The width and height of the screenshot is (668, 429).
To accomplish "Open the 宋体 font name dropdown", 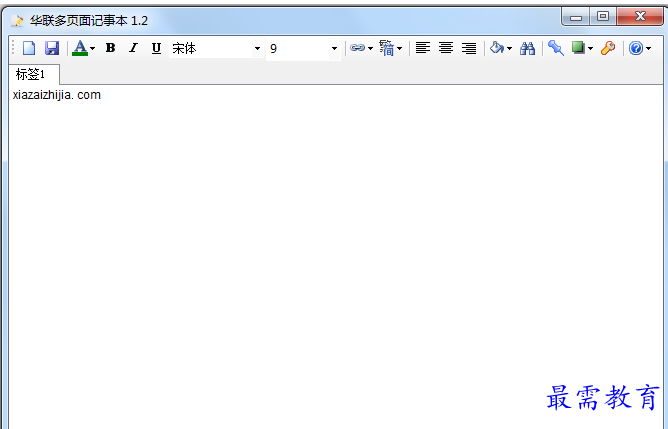I will click(x=257, y=49).
